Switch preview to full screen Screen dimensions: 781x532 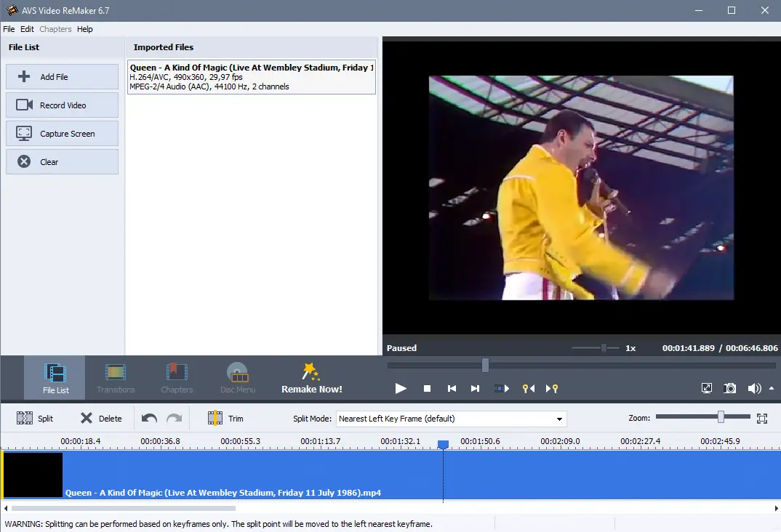pyautogui.click(x=706, y=388)
